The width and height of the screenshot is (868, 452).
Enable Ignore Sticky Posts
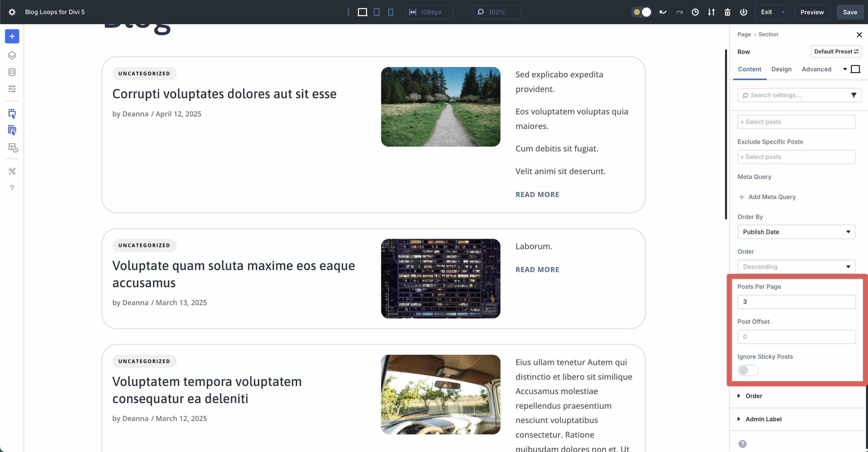tap(748, 370)
